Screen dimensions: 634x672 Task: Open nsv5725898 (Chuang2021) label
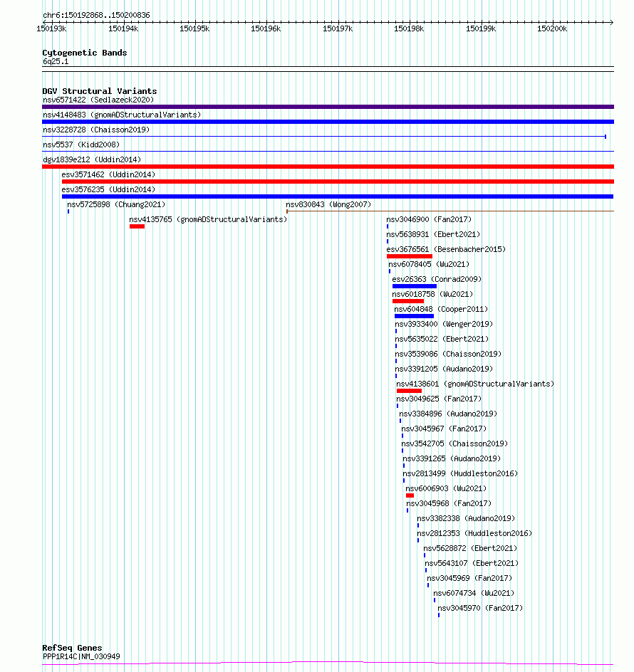click(x=116, y=205)
